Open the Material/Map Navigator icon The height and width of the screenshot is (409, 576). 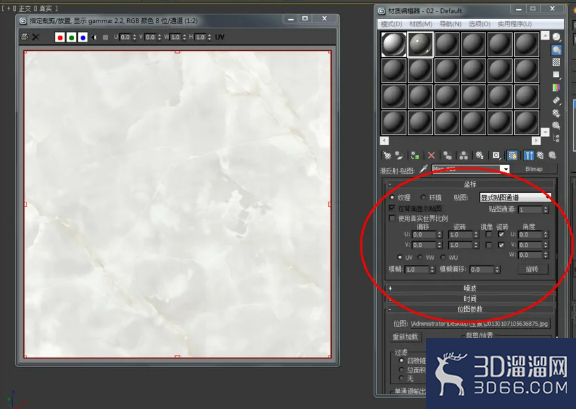tap(557, 138)
